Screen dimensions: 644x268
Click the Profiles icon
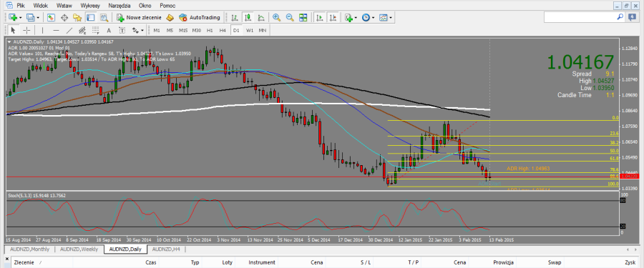(x=30, y=18)
